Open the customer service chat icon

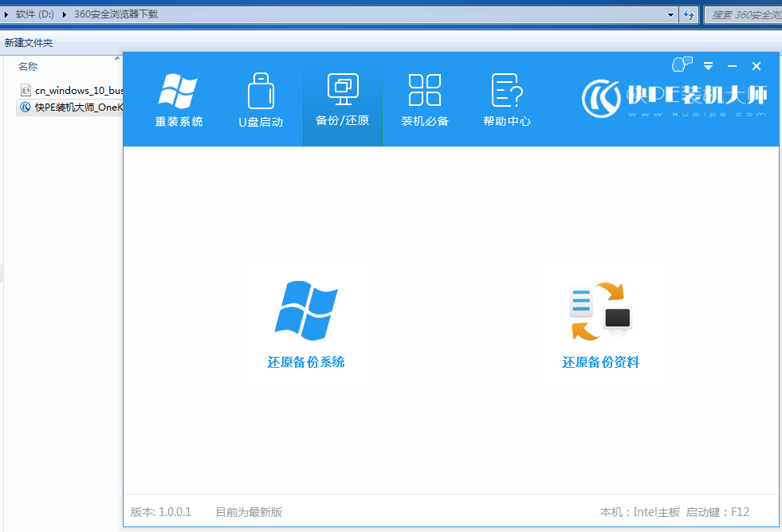(682, 65)
